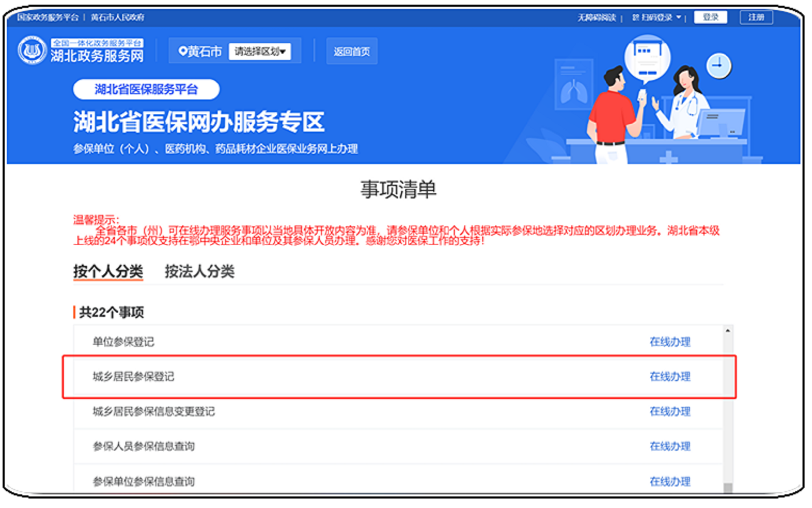Open 在线办理 for 单位参保登记
The width and height of the screenshot is (812, 508).
coord(669,342)
